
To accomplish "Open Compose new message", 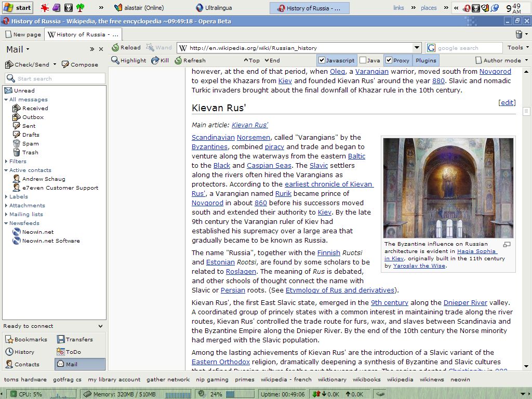I will [65, 65].
